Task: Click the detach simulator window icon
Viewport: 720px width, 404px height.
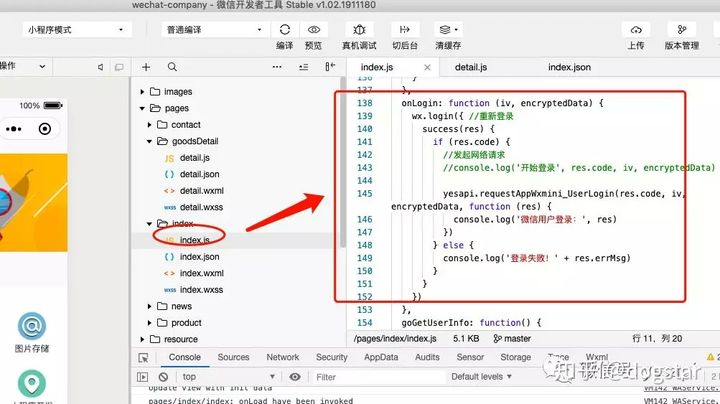Action: (119, 67)
